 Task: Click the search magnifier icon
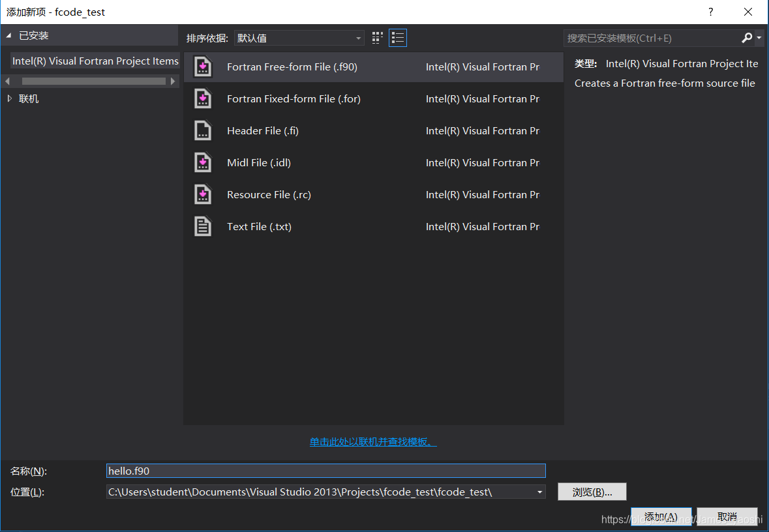(746, 38)
